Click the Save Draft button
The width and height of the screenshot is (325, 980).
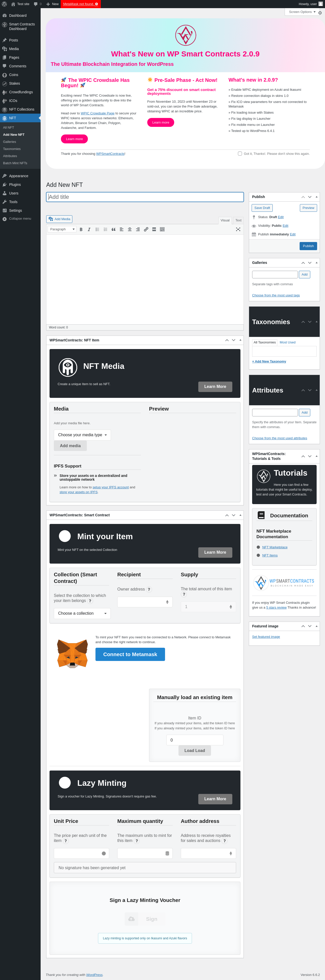click(x=262, y=208)
